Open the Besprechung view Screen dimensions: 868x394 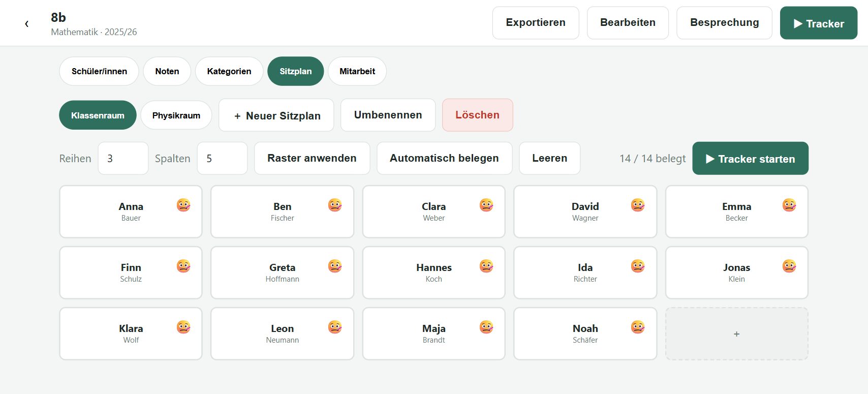[x=724, y=23]
